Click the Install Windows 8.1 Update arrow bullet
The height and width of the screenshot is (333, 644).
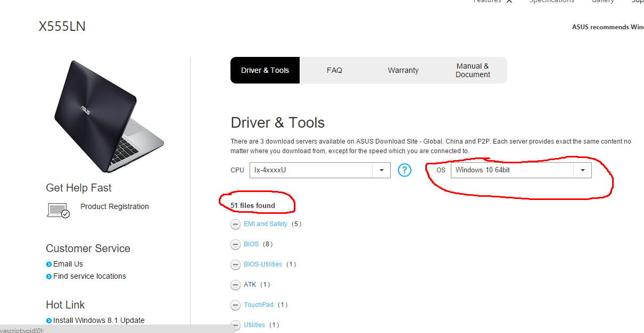click(49, 320)
